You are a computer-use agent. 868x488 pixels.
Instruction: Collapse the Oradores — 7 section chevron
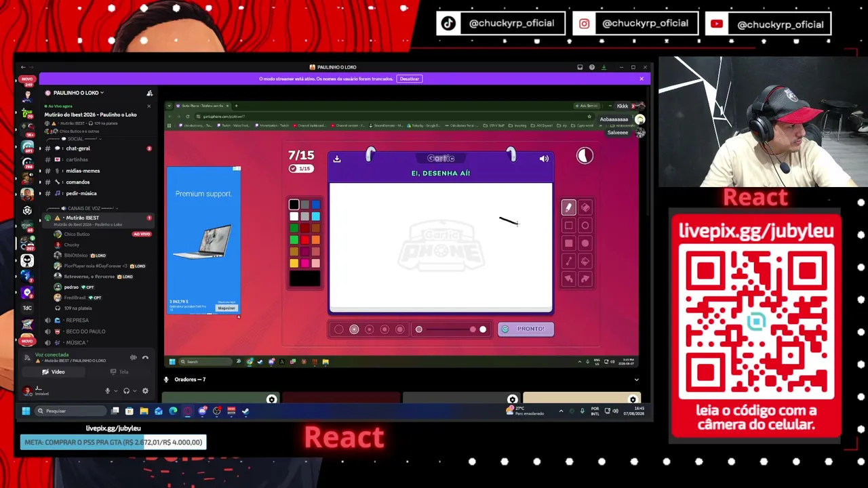coord(636,380)
